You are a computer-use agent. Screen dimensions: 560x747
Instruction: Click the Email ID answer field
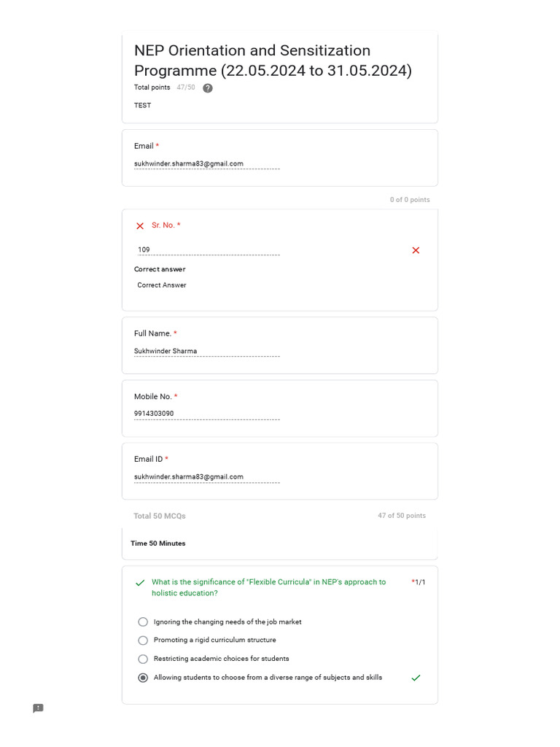[206, 477]
